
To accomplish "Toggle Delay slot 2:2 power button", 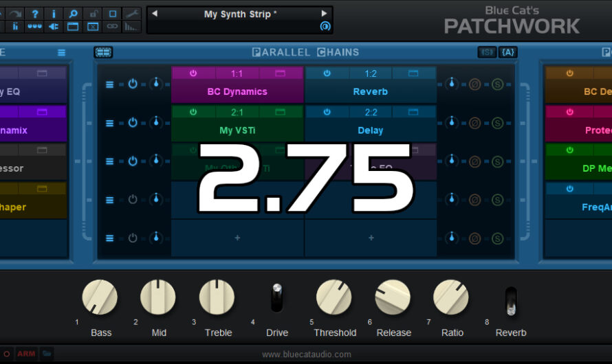I will pyautogui.click(x=327, y=112).
